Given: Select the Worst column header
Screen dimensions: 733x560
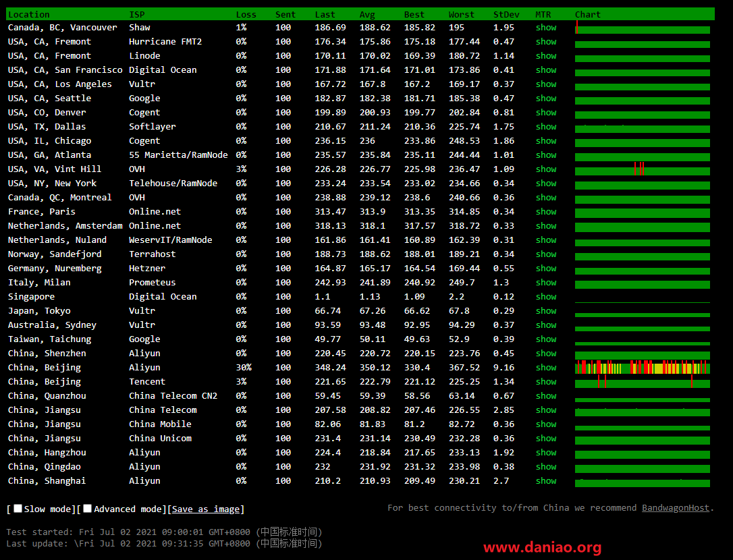Looking at the screenshot, I should (462, 14).
